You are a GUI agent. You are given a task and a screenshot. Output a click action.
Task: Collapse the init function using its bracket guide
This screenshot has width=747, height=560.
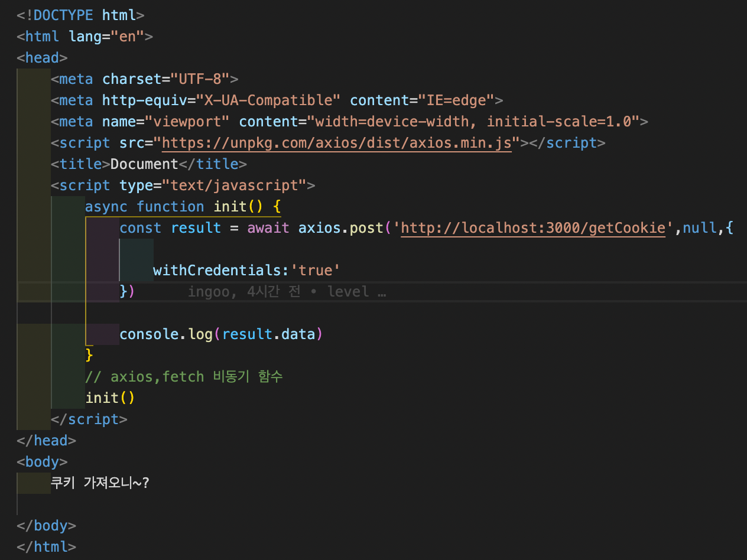86,278
